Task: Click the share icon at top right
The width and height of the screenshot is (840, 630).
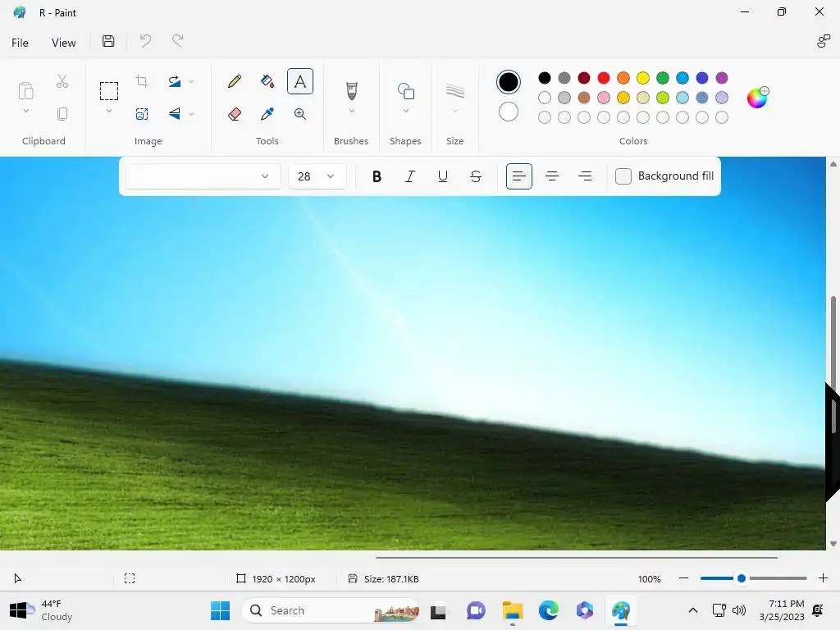Action: tap(824, 41)
